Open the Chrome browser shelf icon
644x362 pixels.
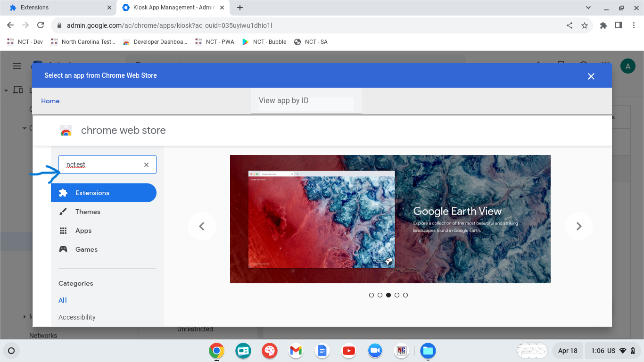click(217, 351)
